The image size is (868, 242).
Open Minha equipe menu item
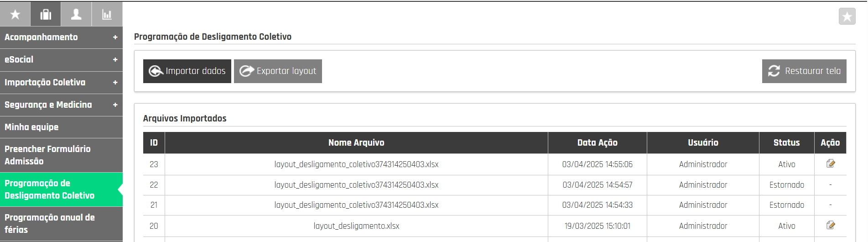[x=61, y=127]
